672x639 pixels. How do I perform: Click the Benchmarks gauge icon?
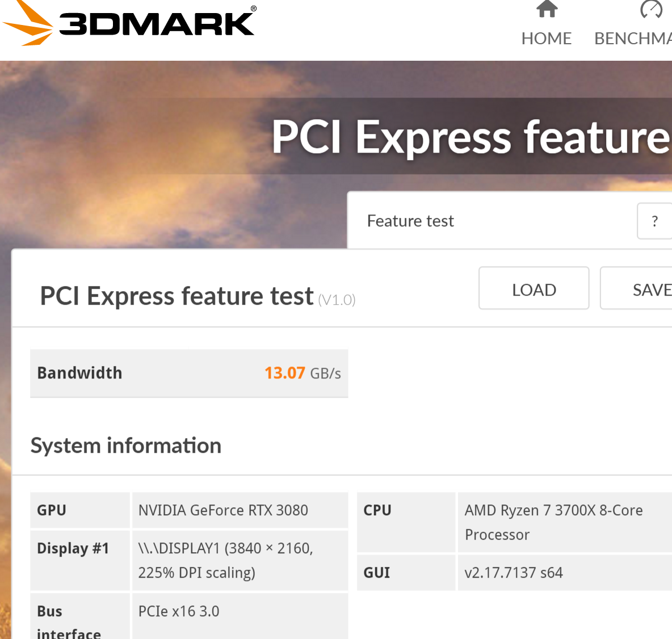652,9
